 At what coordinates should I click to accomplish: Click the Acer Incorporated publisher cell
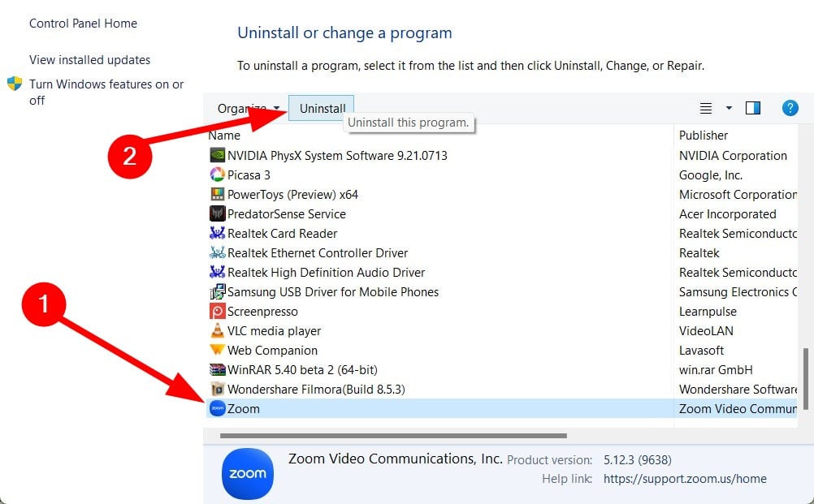pos(728,214)
